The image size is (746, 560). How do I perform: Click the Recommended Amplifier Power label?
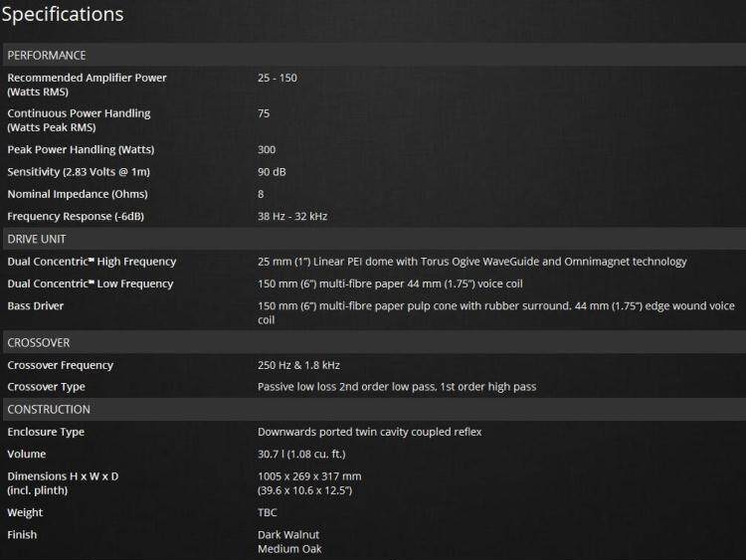click(x=87, y=78)
